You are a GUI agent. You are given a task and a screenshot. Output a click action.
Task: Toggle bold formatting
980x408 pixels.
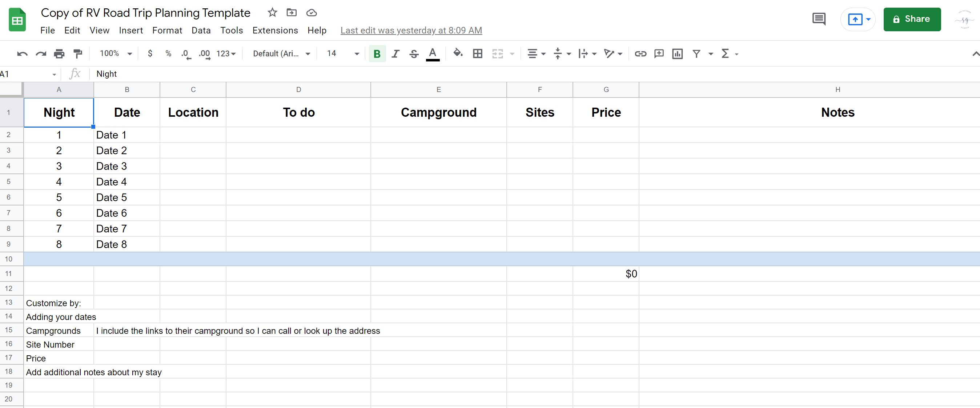(x=377, y=54)
